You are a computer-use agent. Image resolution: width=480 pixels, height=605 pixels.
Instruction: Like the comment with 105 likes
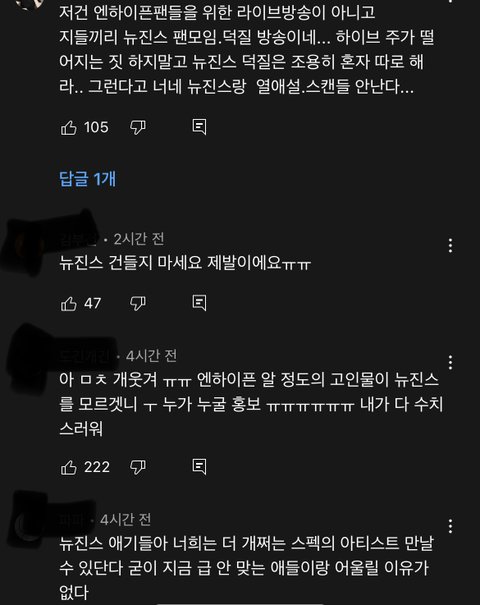tap(69, 128)
